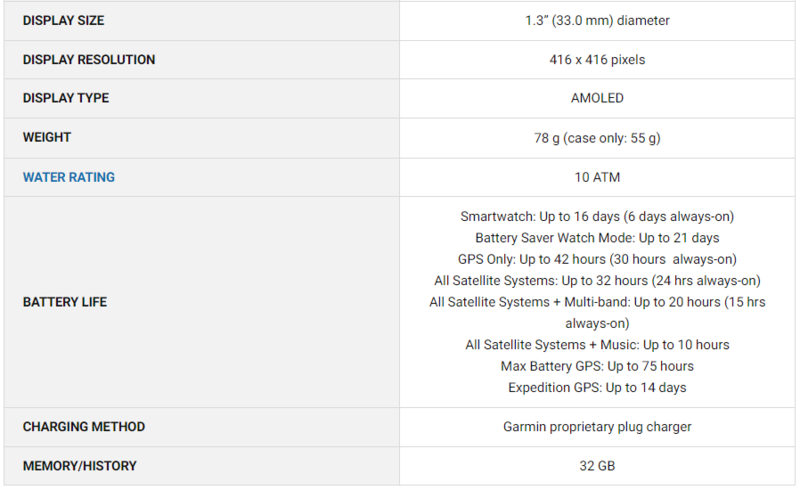Click the Smartwatch: Up to 16 days line
The width and height of the screenshot is (800, 490).
click(x=597, y=216)
